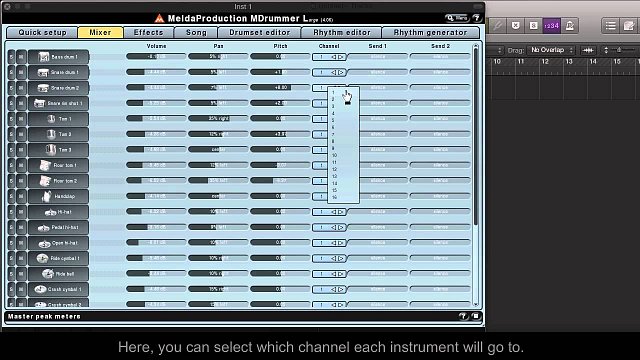Screen dimensions: 640x360
Task: Choose channel 5 in the channel popup list
Action: point(343,120)
